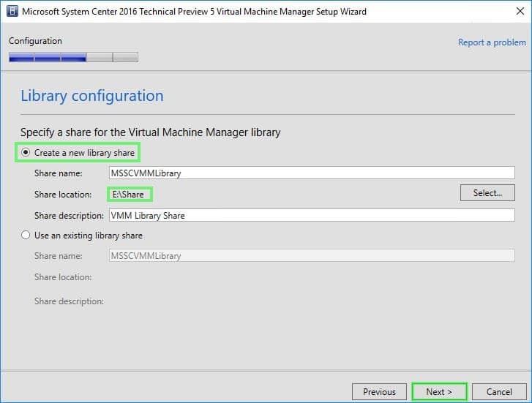Screen dimensions: 532x403
Task: Close the Setup Wizard window
Action: (520, 11)
